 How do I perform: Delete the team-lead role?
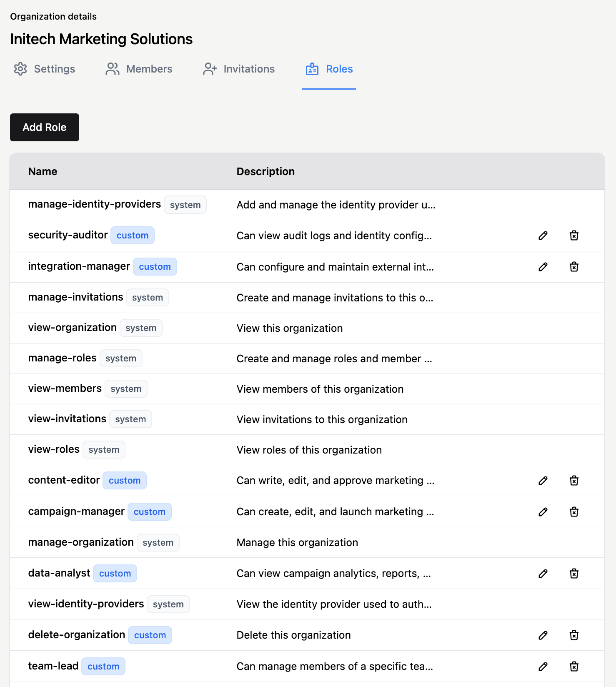(x=574, y=667)
